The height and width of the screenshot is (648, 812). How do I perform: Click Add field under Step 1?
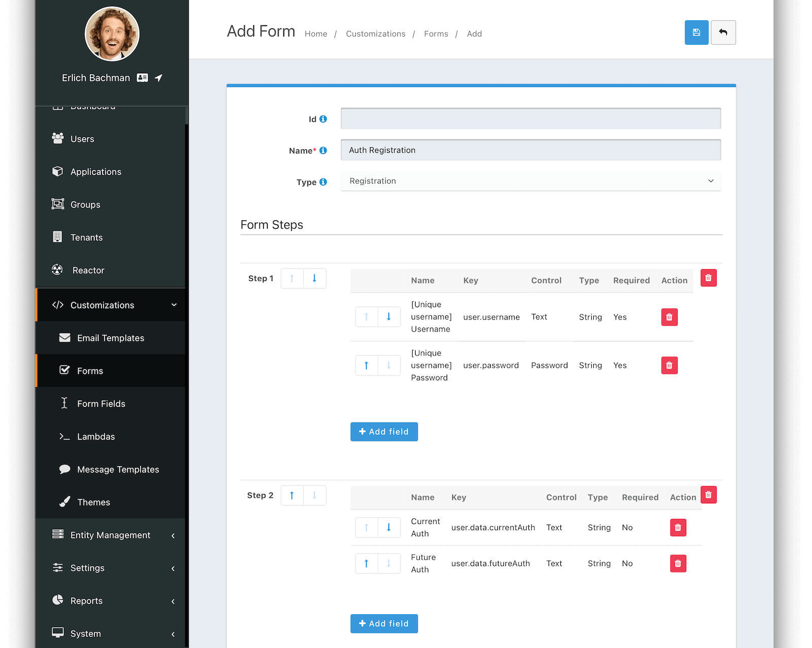[384, 431]
